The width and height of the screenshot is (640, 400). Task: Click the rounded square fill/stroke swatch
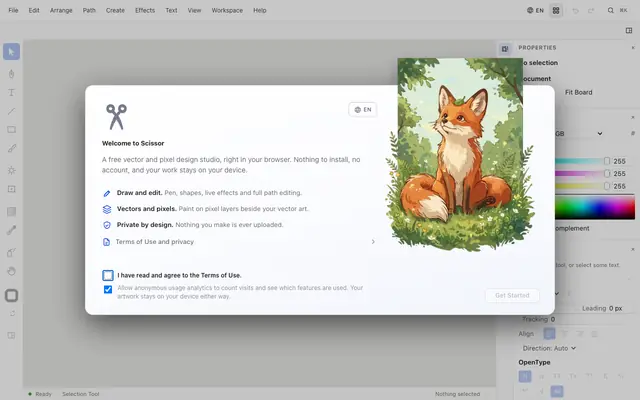[11, 296]
